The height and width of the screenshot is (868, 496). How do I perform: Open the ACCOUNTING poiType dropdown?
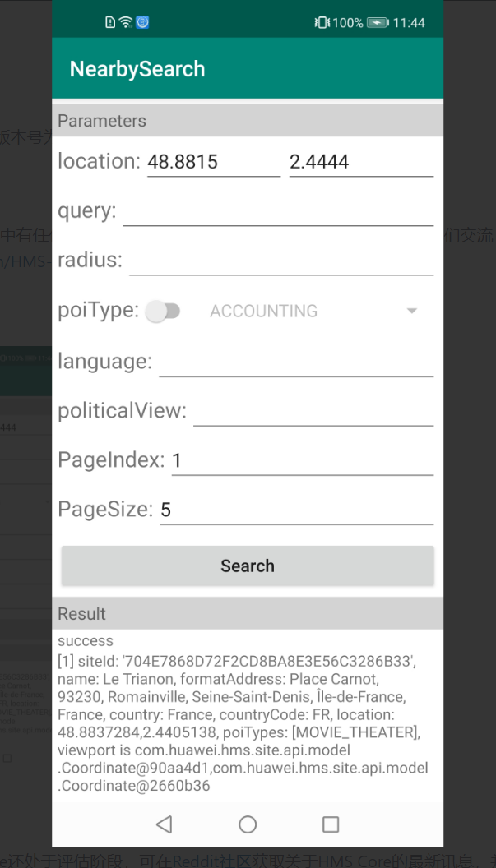pos(304,311)
